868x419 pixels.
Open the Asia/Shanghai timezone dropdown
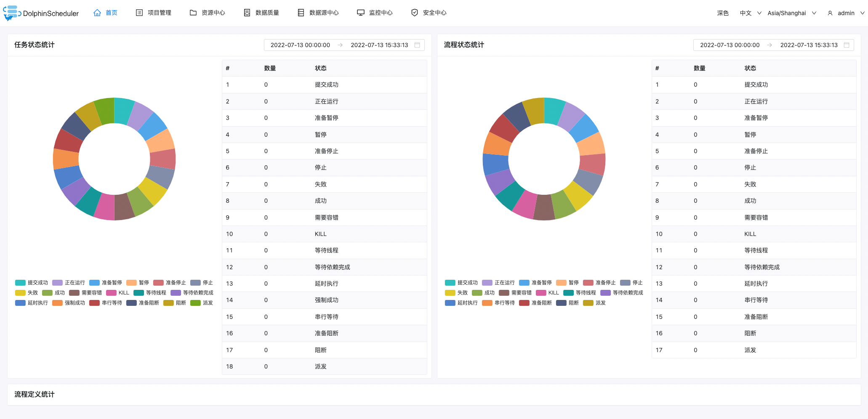coord(791,13)
